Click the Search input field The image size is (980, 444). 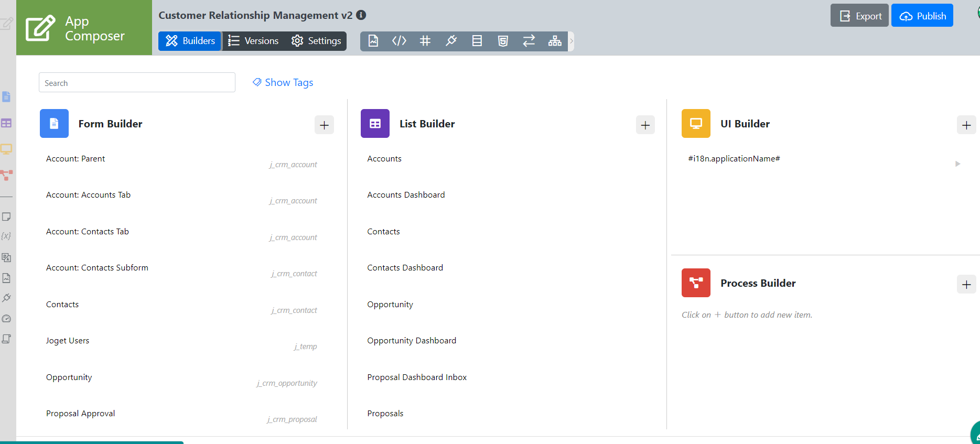[x=137, y=83]
